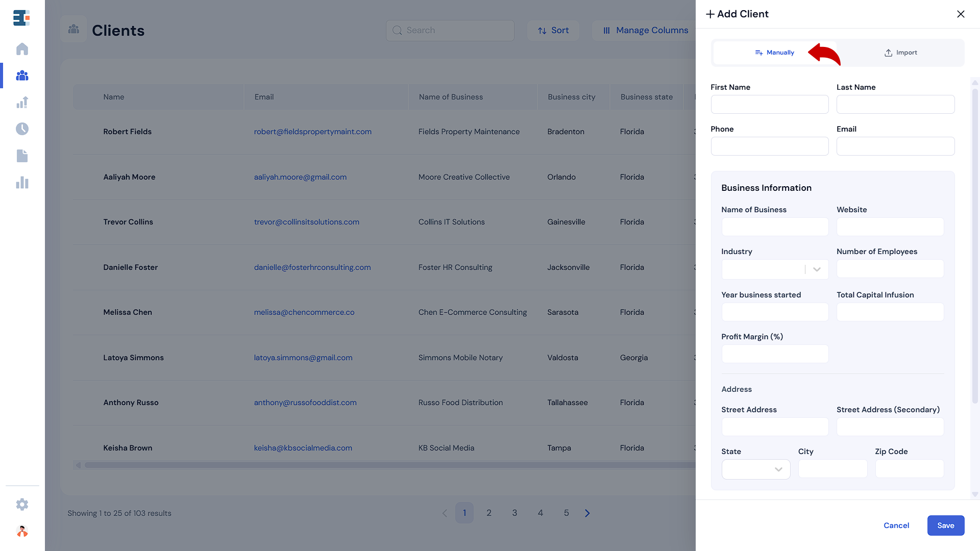The width and height of the screenshot is (980, 551).
Task: Focus the First Name input field
Action: [x=769, y=105]
